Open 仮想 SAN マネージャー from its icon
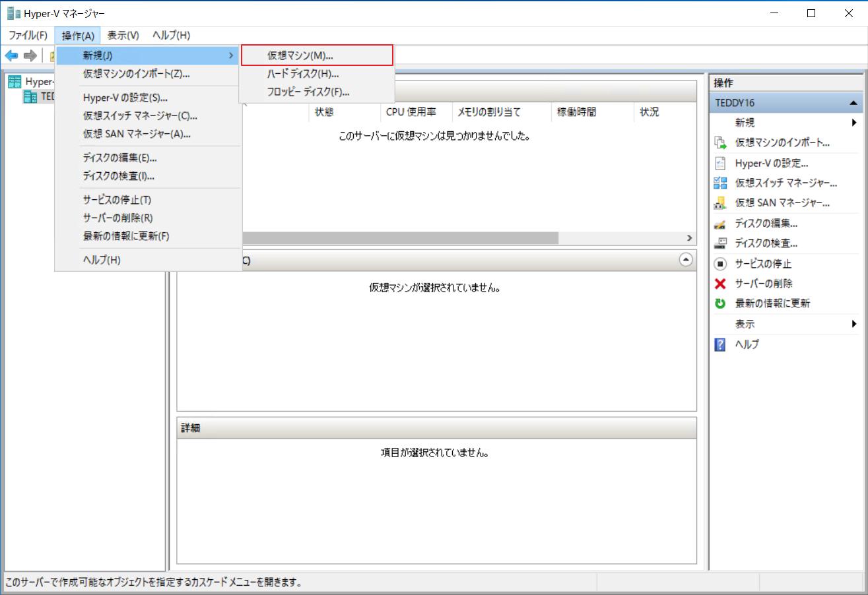Screen dimensions: 868x595 [719, 203]
